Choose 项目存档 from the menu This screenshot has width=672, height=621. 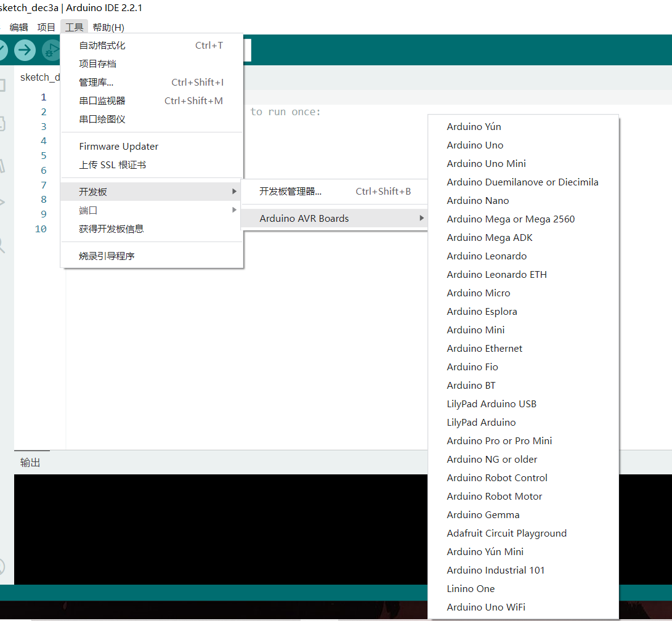click(152, 64)
